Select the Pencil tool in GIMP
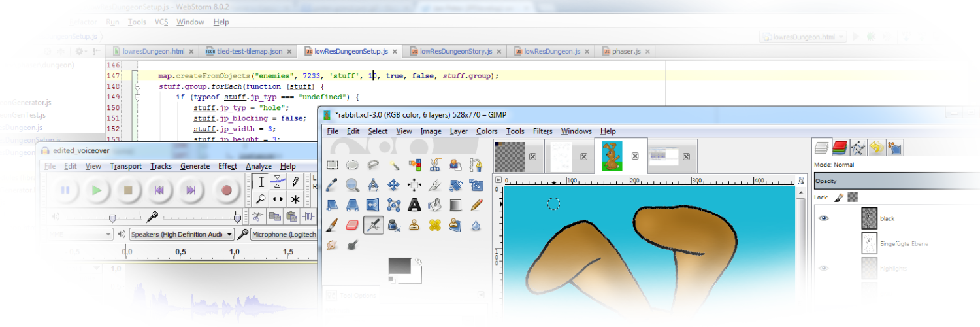 tap(476, 205)
